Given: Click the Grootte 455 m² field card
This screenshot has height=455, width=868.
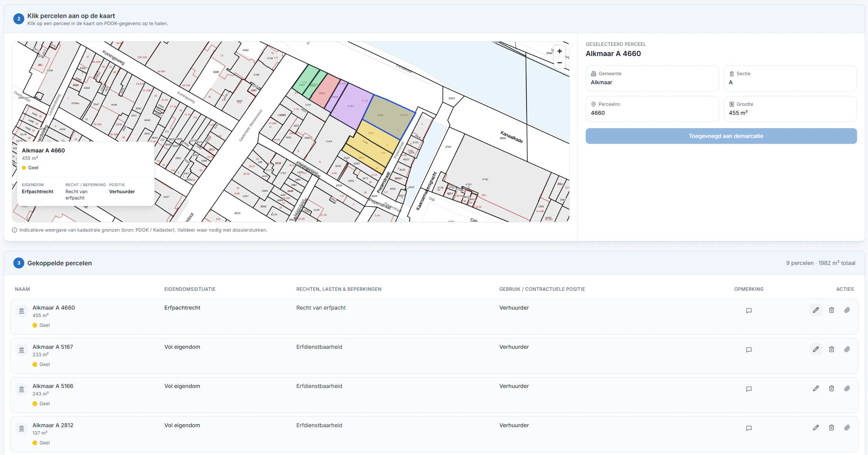Looking at the screenshot, I should [x=790, y=109].
